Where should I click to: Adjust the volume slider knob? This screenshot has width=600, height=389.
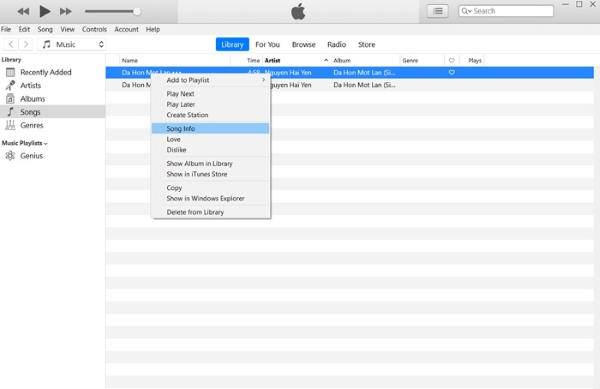(x=137, y=11)
